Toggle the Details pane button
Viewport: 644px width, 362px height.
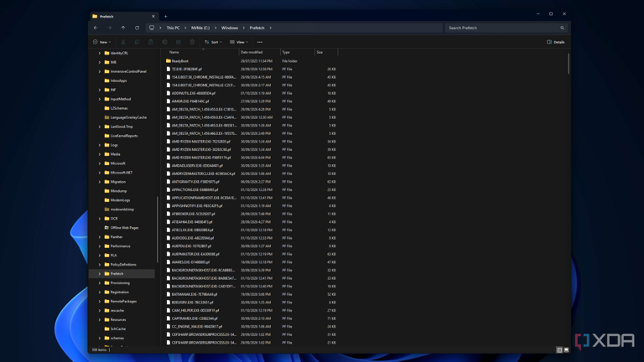pyautogui.click(x=556, y=42)
